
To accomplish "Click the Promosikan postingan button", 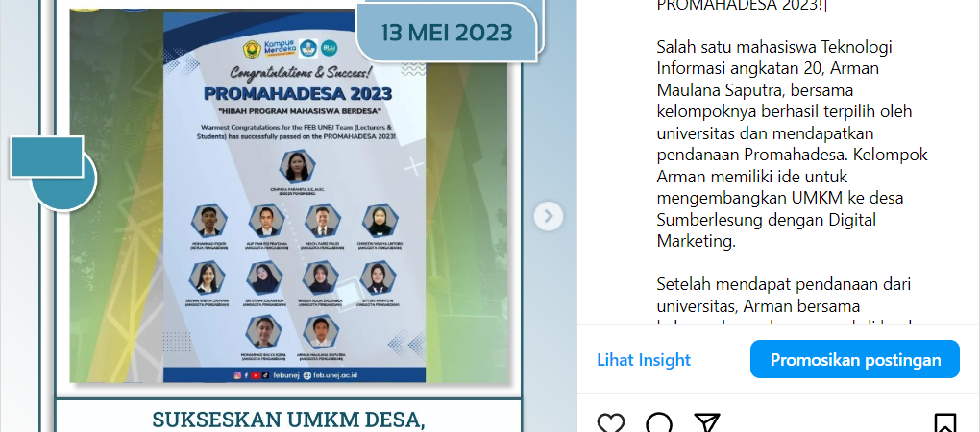I will point(855,360).
